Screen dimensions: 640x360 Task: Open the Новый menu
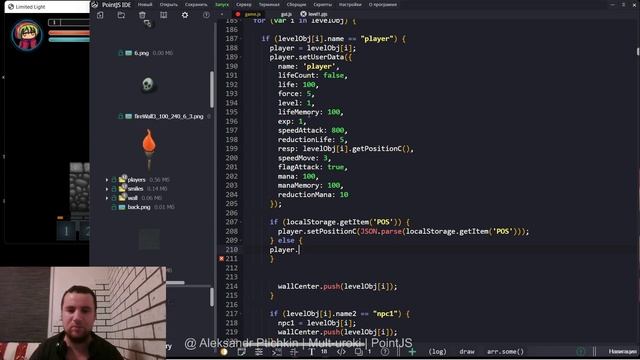pos(145,4)
